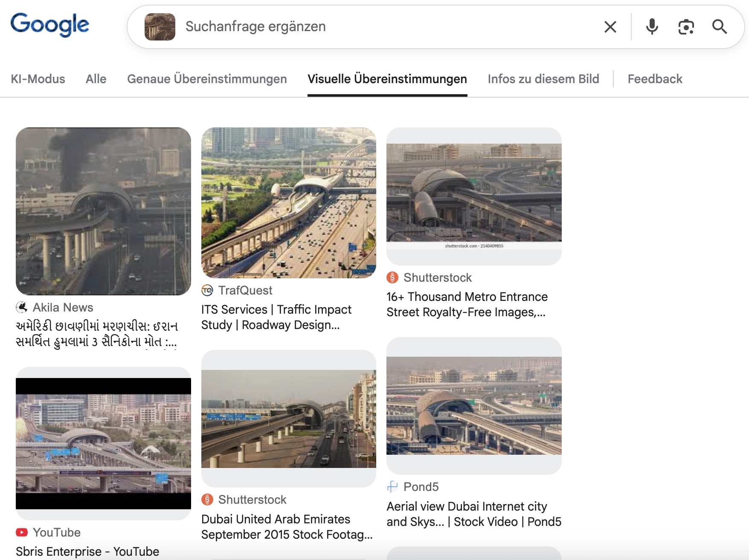Viewport: 749px width, 560px height.
Task: Start voice search with microphone icon
Action: (652, 27)
